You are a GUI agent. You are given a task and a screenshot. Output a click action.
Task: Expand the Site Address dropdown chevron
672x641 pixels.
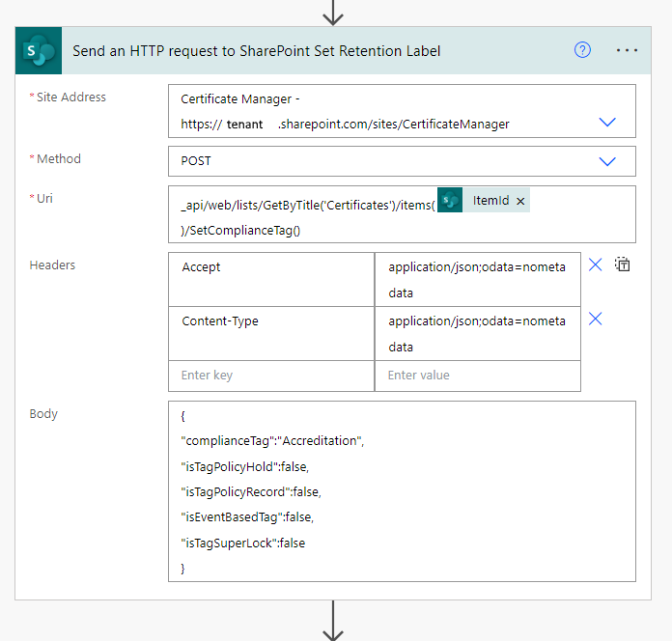607,123
